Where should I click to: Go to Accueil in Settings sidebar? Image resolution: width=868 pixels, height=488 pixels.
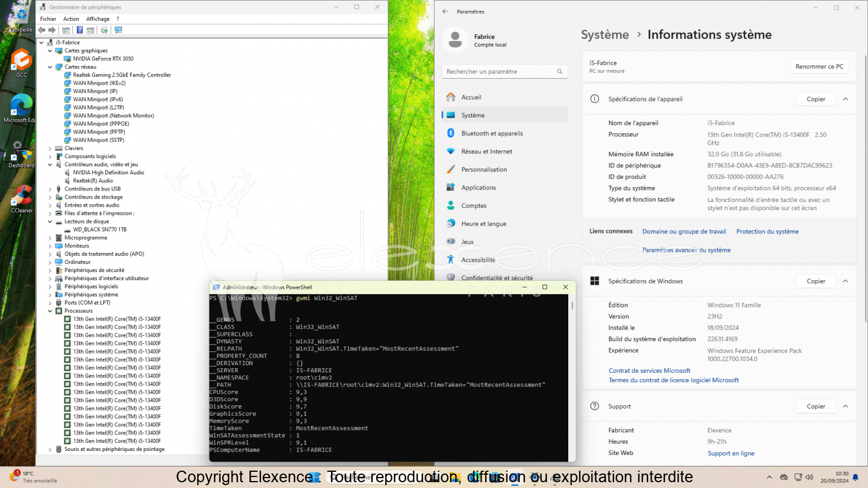[x=505, y=97]
